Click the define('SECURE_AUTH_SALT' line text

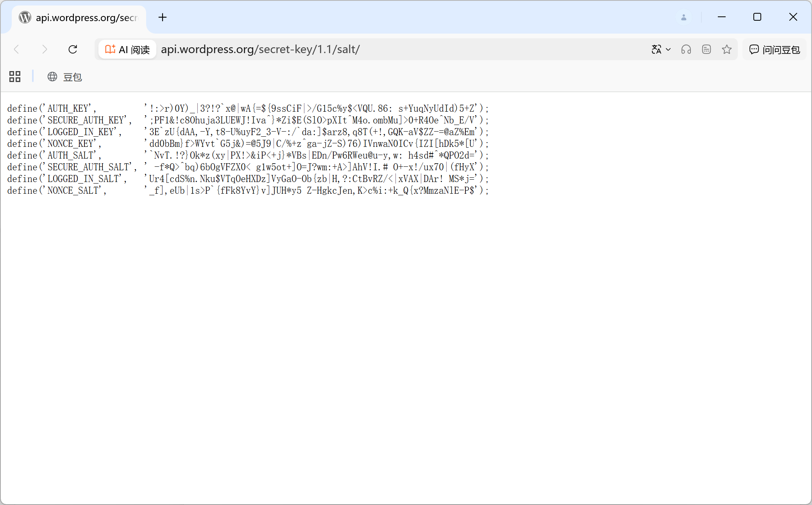[248, 167]
